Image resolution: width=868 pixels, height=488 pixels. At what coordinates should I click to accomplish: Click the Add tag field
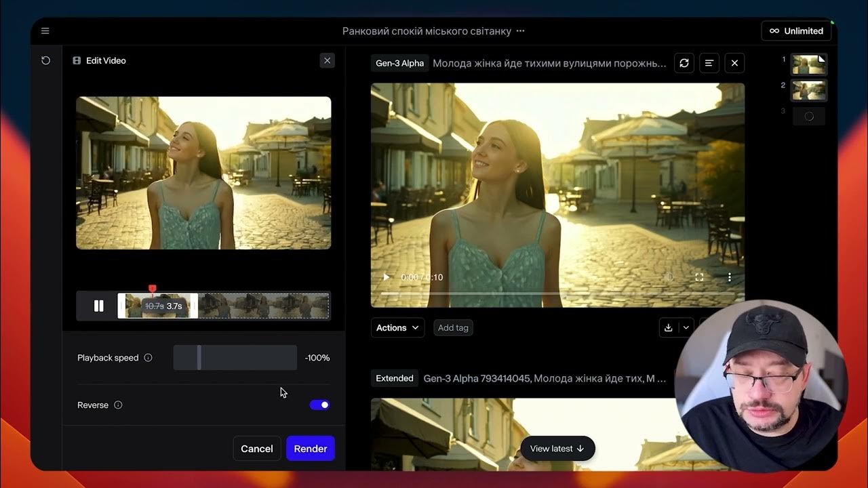click(x=453, y=327)
